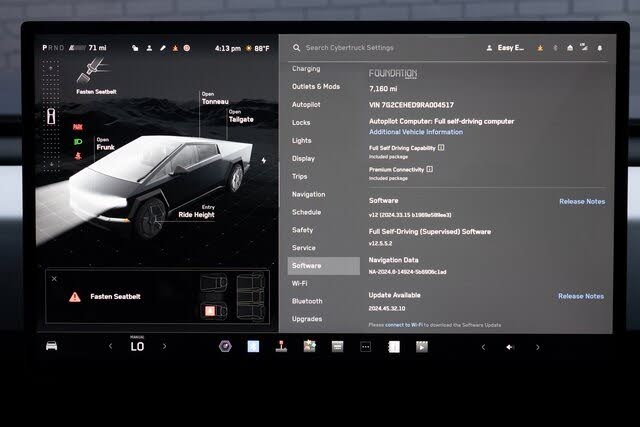Open the Theater video app icon
The height and width of the screenshot is (427, 640).
point(422,347)
